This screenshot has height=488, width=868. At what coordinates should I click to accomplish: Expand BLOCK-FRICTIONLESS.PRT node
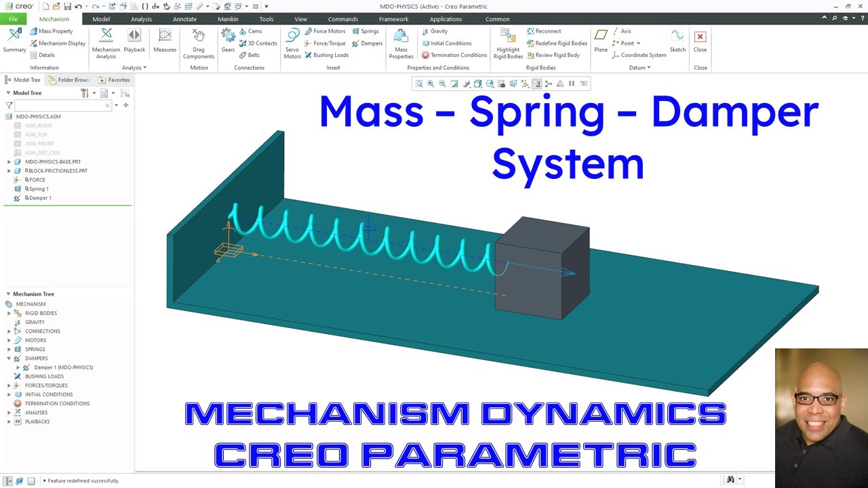click(9, 171)
